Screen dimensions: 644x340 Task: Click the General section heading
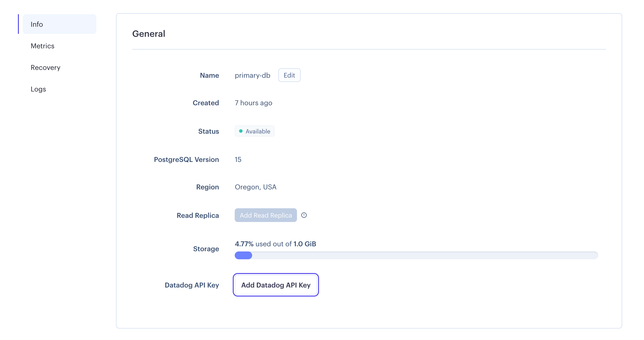point(149,34)
